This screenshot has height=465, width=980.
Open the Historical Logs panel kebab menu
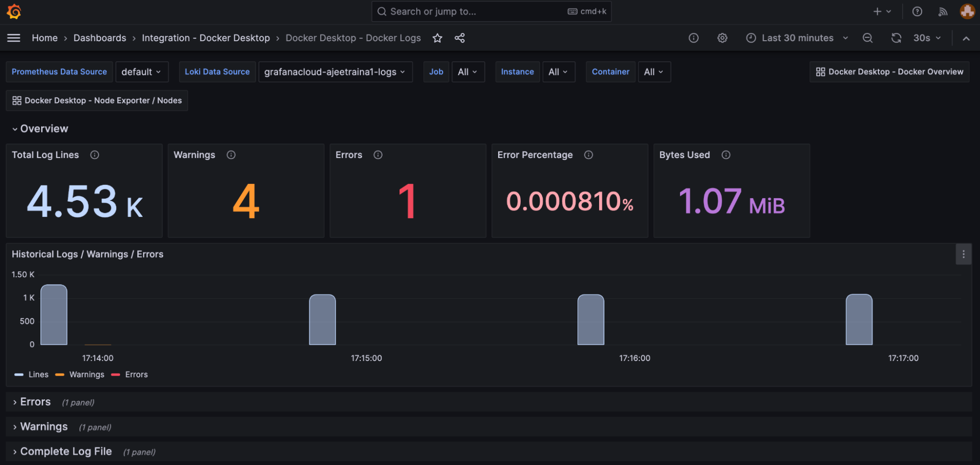963,254
